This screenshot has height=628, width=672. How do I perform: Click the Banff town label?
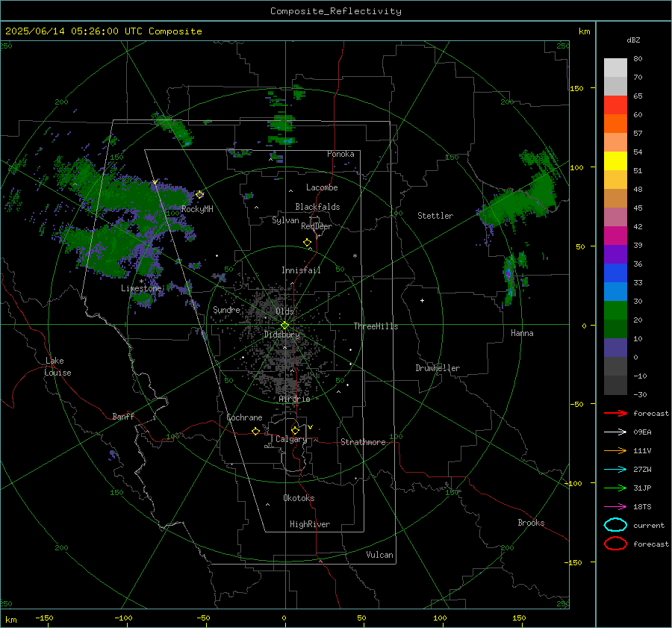coord(123,417)
